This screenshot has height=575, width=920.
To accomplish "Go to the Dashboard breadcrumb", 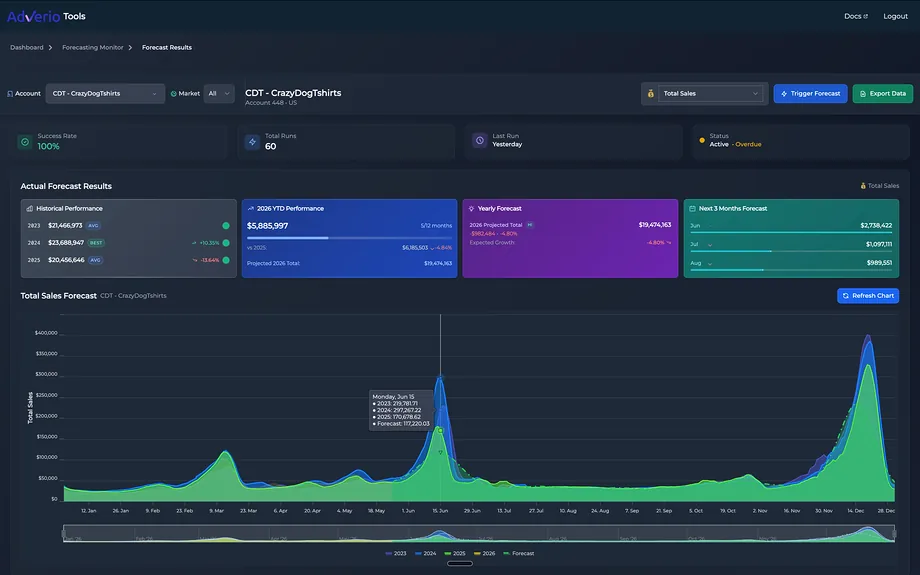I will click(x=26, y=48).
